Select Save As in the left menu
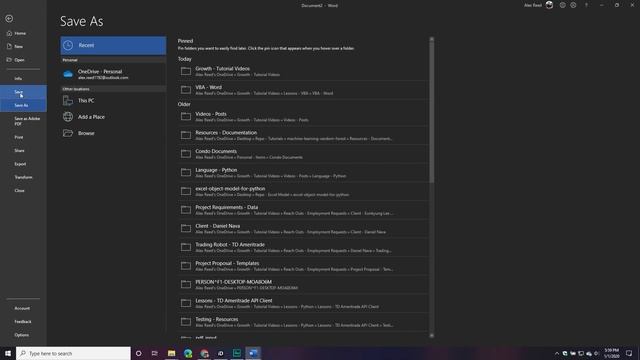640x360 pixels. [x=23, y=105]
